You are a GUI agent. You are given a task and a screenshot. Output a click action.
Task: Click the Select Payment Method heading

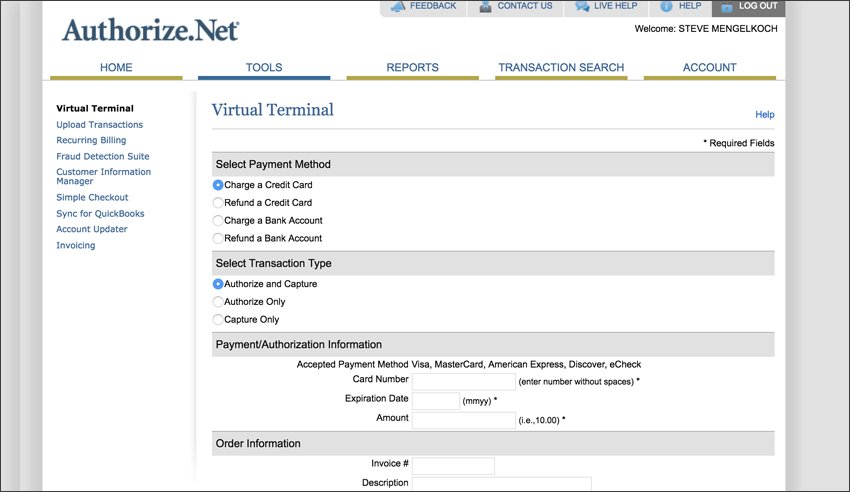point(273,164)
